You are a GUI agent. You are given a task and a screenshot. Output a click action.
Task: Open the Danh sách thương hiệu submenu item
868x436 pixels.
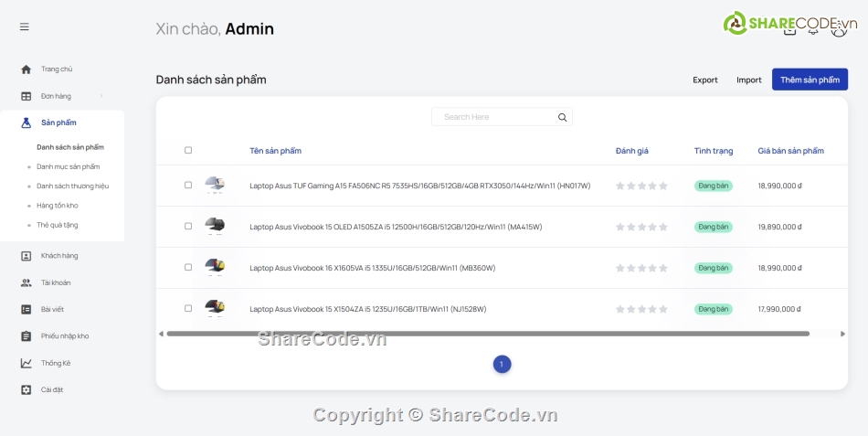tap(72, 186)
